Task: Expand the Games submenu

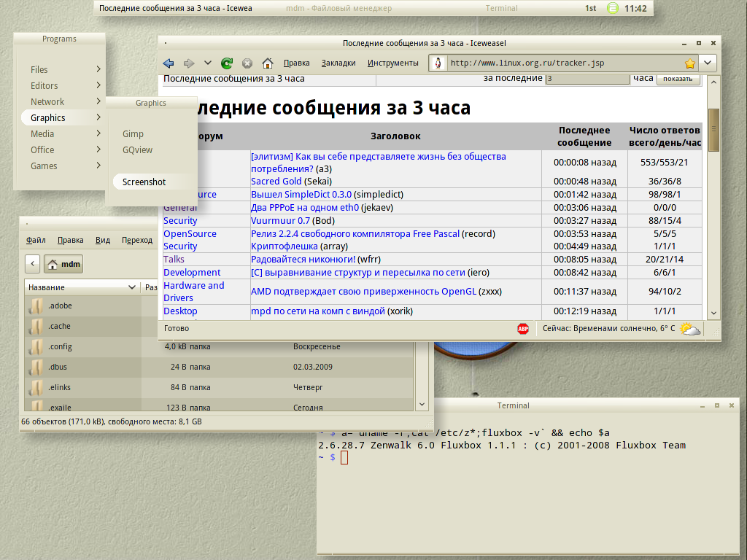Action: point(98,166)
